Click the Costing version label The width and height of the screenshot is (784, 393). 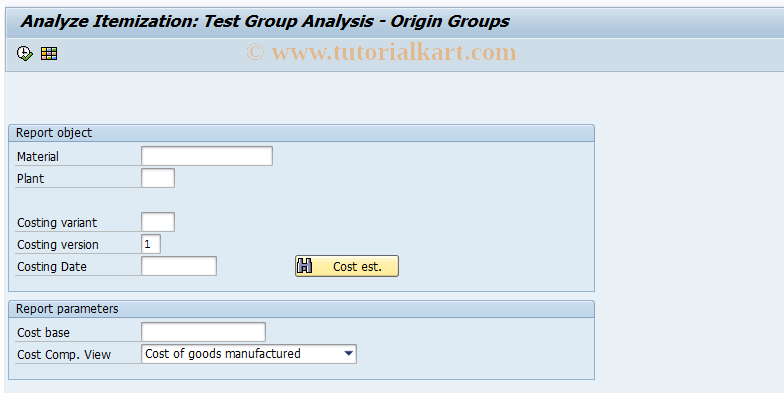click(58, 244)
